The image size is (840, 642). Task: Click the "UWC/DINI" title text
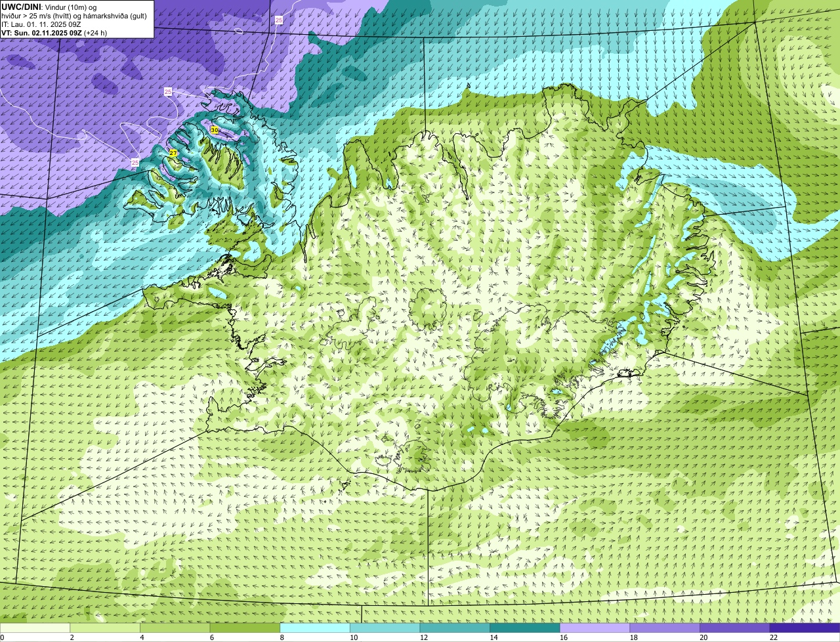(20, 7)
